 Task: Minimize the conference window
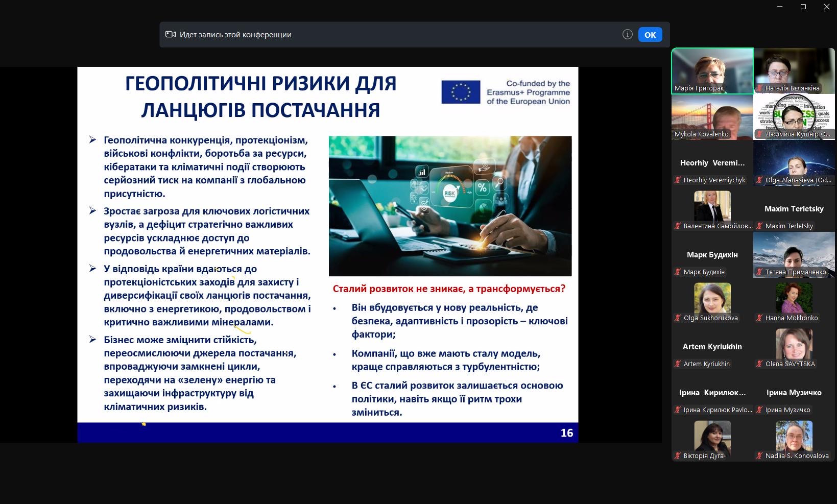tap(780, 7)
